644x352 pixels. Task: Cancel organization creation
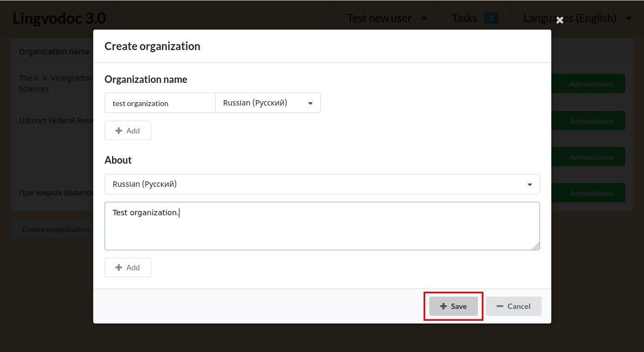[514, 306]
